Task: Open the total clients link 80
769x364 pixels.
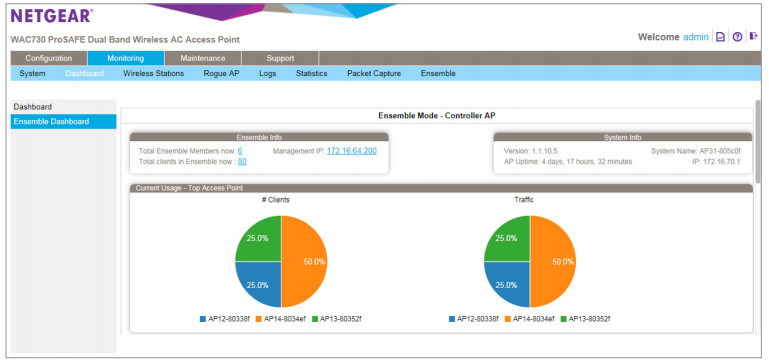Action: 242,161
